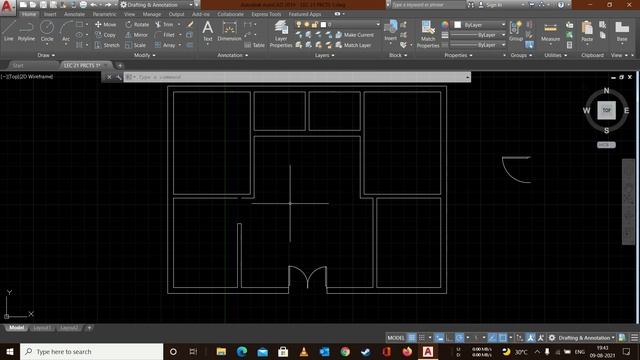The height and width of the screenshot is (360, 640).
Task: Switch to the Layout1 tab
Action: click(42, 328)
